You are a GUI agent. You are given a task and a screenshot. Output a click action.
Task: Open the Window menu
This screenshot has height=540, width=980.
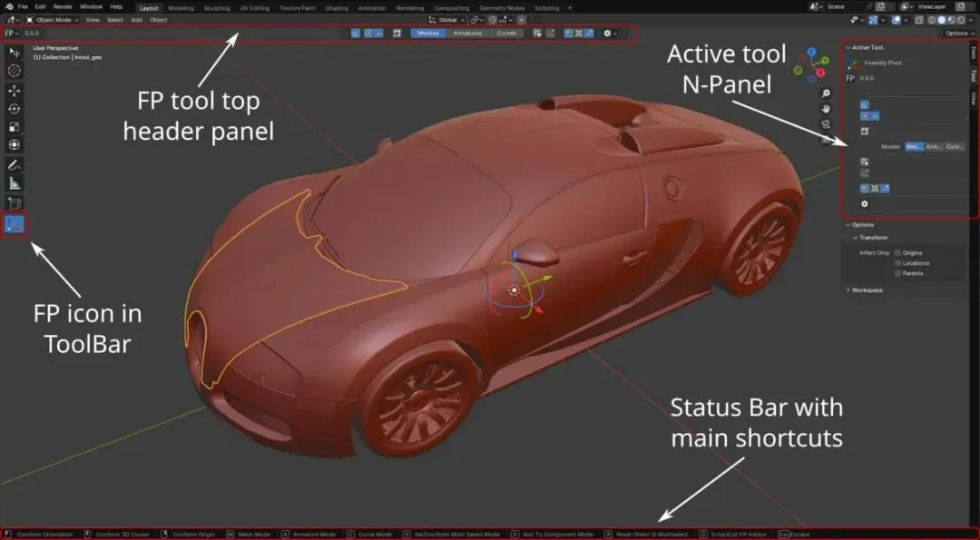pos(92,7)
